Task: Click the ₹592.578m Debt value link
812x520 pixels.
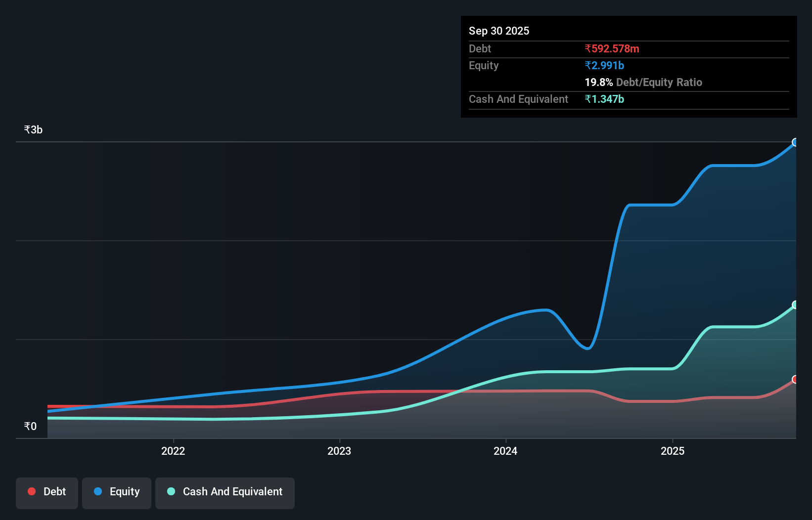Action: point(612,48)
